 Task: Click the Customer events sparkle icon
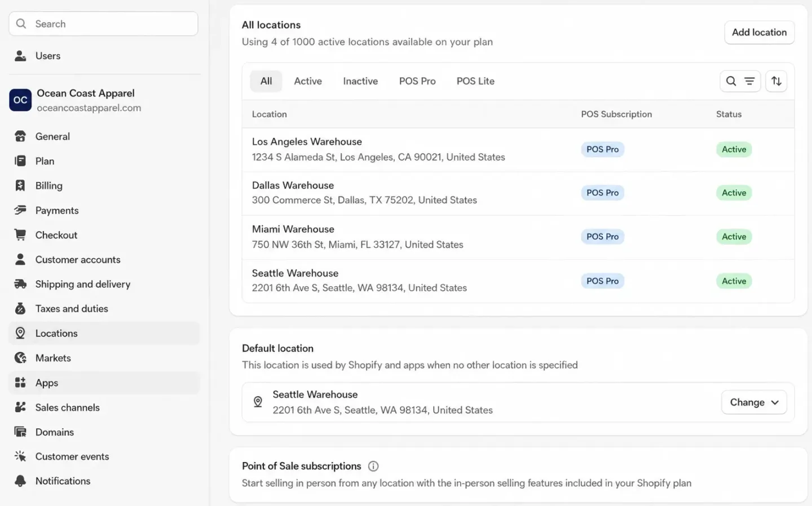(20, 456)
